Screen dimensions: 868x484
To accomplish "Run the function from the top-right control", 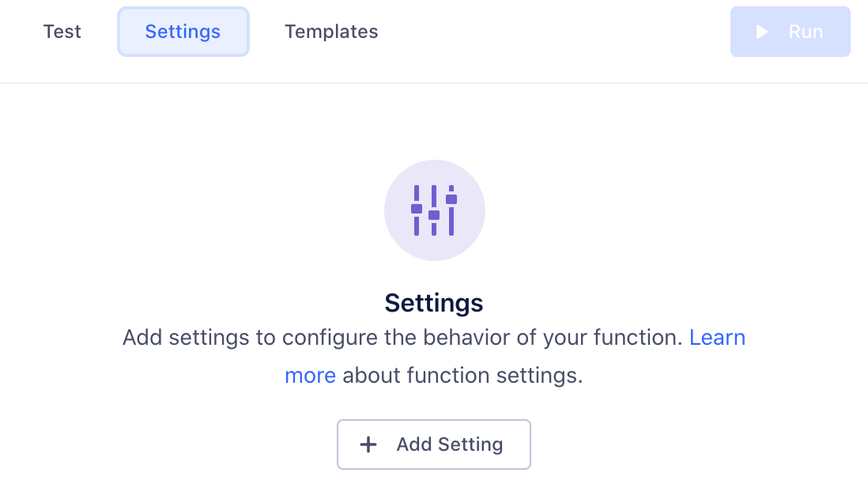I will point(791,32).
